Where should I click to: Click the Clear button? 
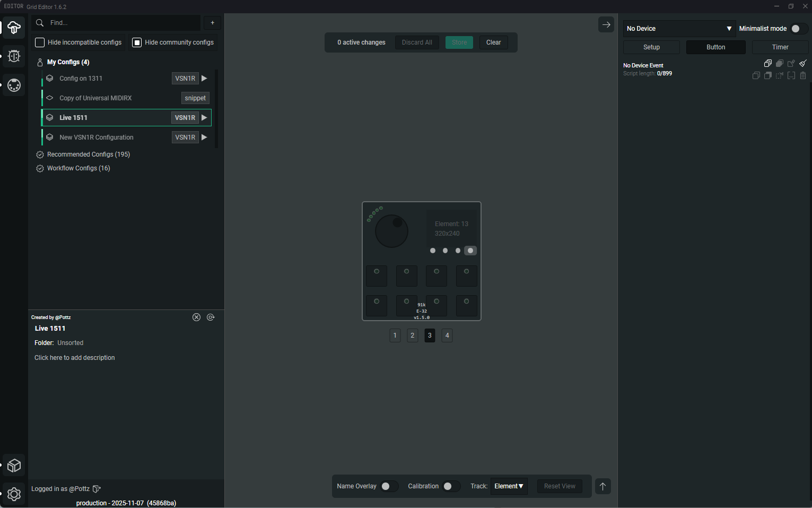coord(493,42)
